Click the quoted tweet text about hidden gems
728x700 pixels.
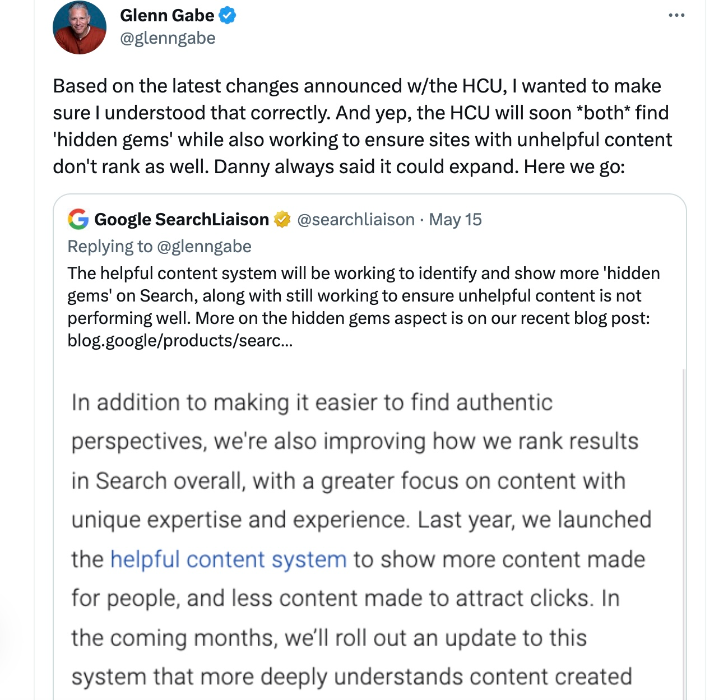tap(364, 307)
